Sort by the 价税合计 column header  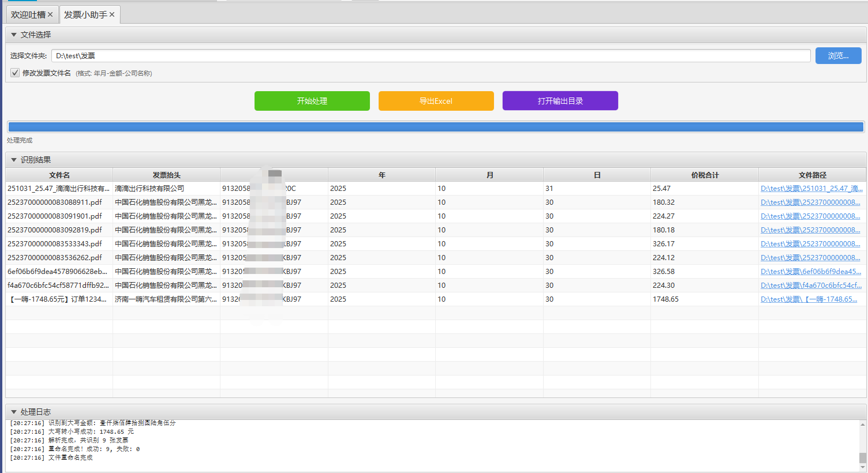coord(704,175)
